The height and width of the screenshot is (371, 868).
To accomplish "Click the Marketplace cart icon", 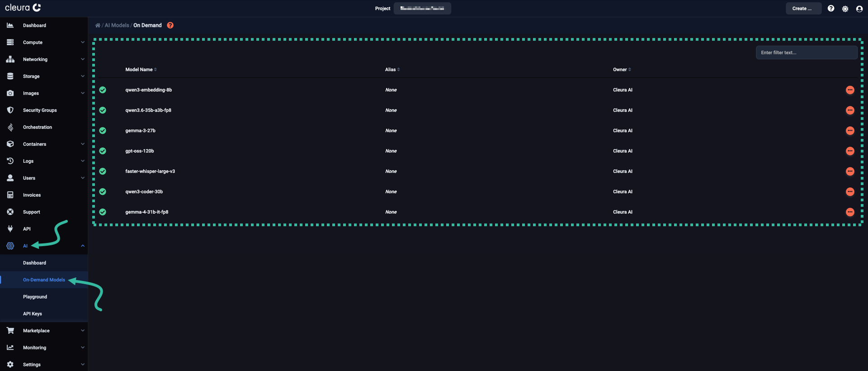I will pos(10,331).
